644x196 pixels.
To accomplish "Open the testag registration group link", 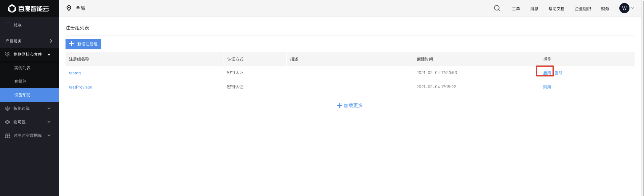I will tap(75, 73).
